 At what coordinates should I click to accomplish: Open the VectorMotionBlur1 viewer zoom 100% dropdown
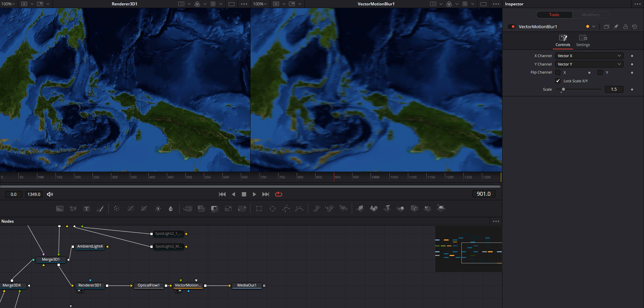click(x=260, y=4)
